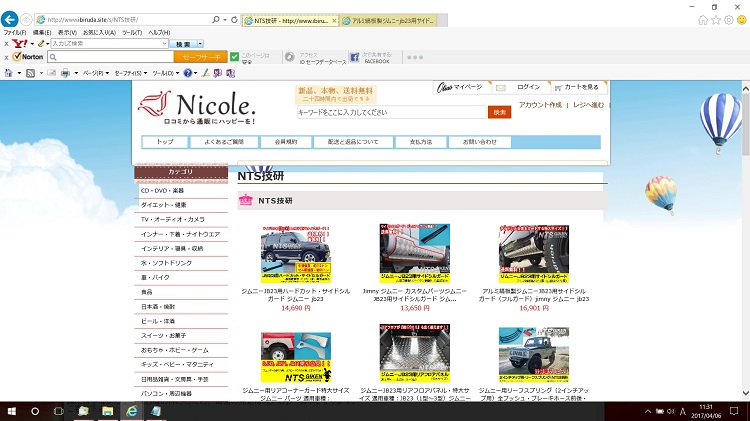750x421 pixels.
Task: Click the orange セーフサーチ button
Action: click(x=199, y=57)
